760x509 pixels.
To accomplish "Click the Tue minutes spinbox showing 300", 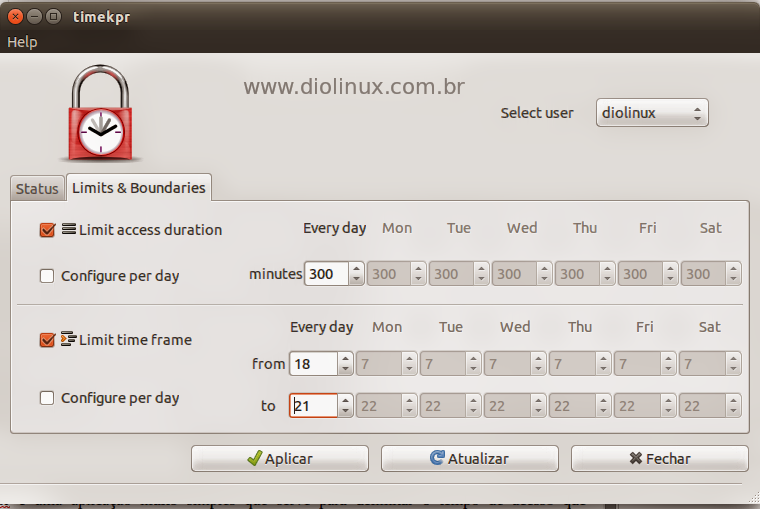I will [x=459, y=274].
